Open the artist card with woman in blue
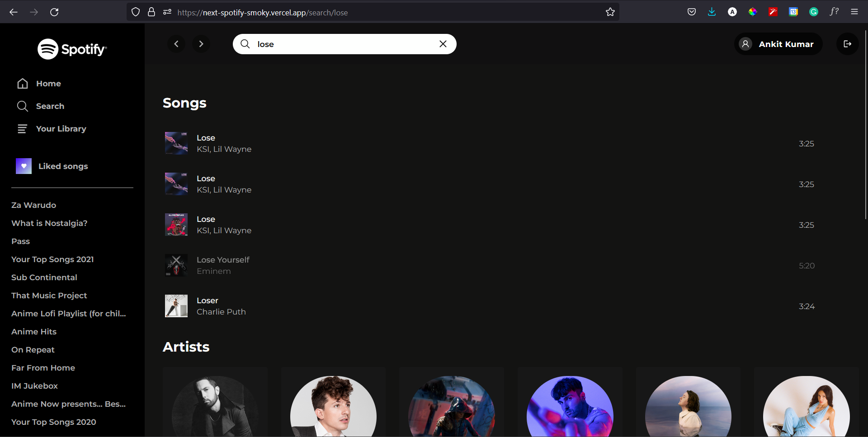 point(807,406)
